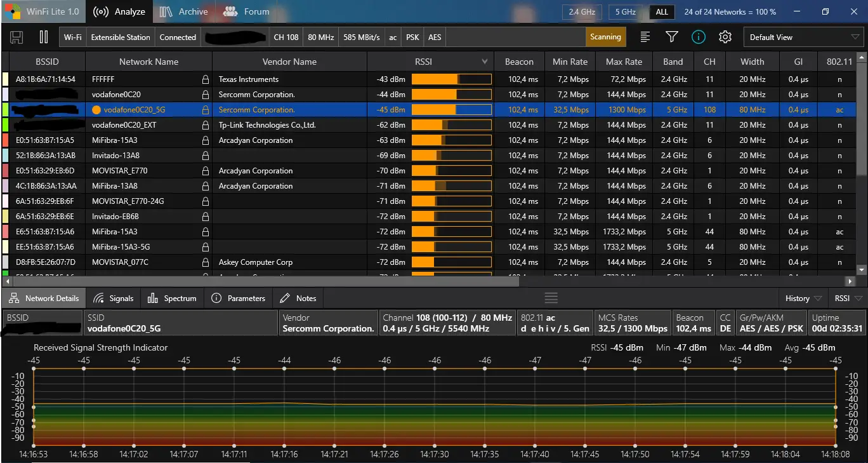This screenshot has width=868, height=463.
Task: Click the list lines icon beside Scanning
Action: (645, 37)
